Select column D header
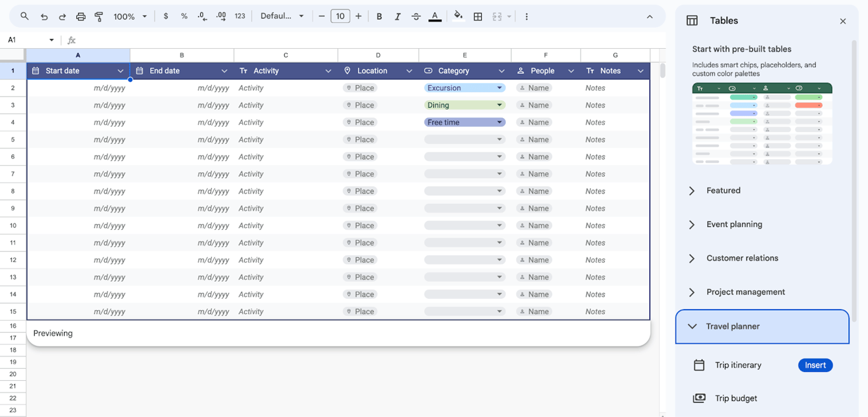The image size is (868, 417). point(378,55)
